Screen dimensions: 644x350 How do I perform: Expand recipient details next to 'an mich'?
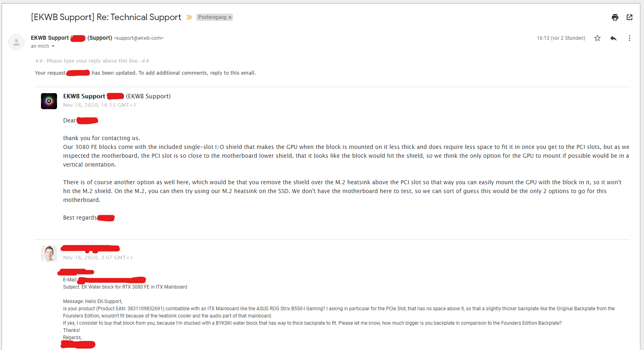(x=53, y=46)
